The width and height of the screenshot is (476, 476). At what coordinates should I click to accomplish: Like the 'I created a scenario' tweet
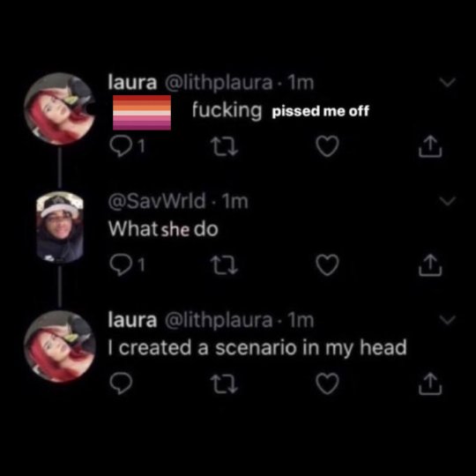coord(327,383)
